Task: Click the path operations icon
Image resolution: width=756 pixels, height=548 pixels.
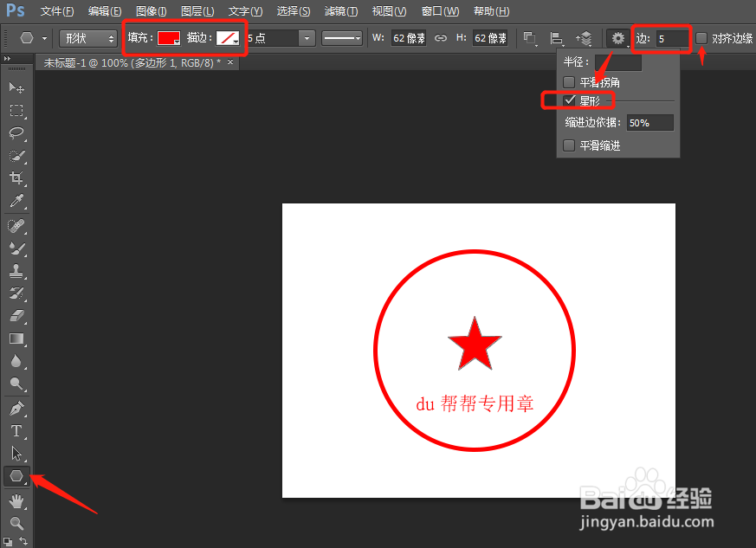Action: (530, 38)
